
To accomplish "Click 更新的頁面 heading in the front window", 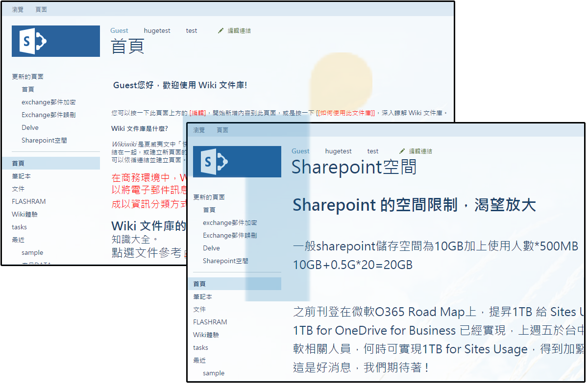I will 209,197.
